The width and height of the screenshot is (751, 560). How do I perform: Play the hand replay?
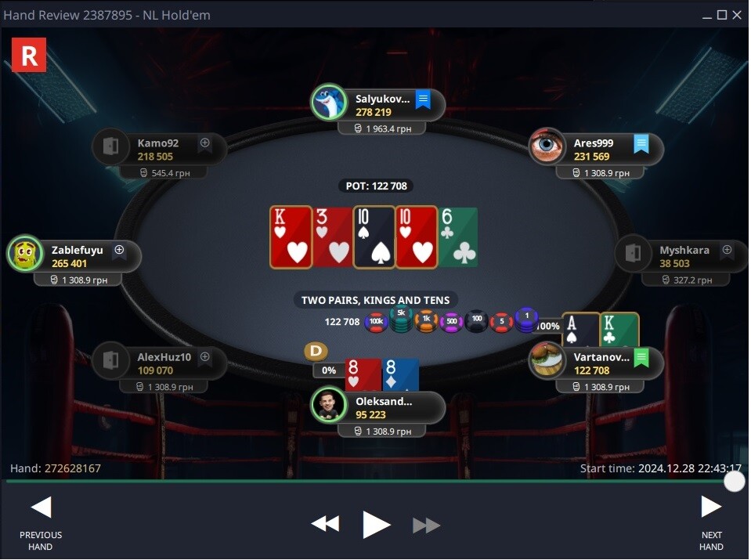coord(376,525)
